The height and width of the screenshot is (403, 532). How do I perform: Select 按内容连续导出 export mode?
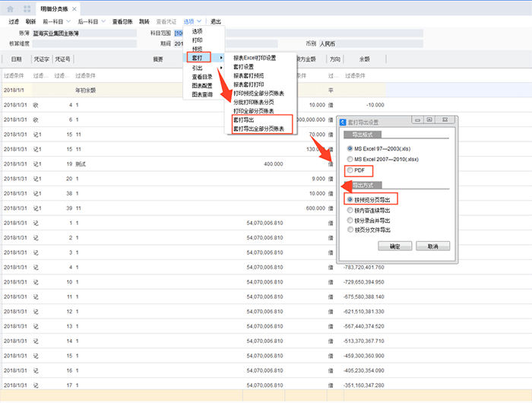(350, 210)
